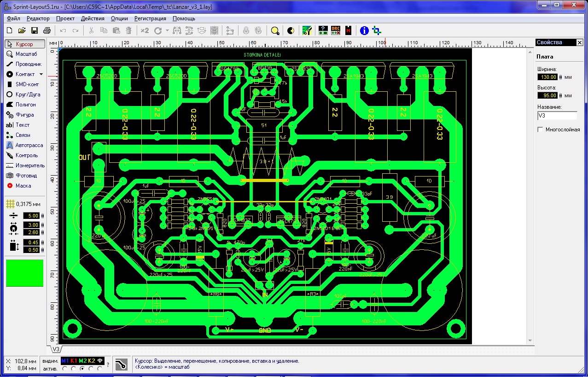The image size is (588, 377).
Task: Enable the Многослойная checkbox
Action: [x=540, y=130]
